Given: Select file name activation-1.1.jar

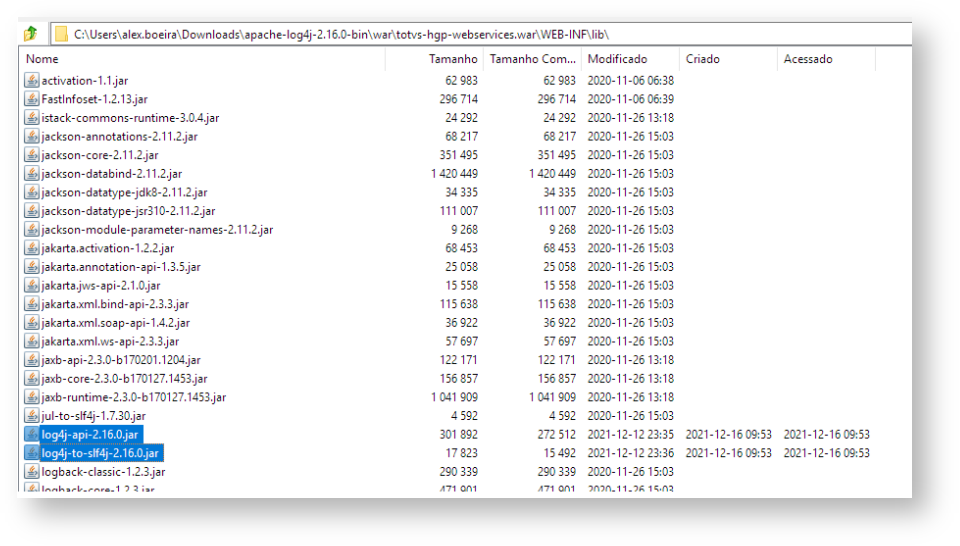Looking at the screenshot, I should 84,81.
